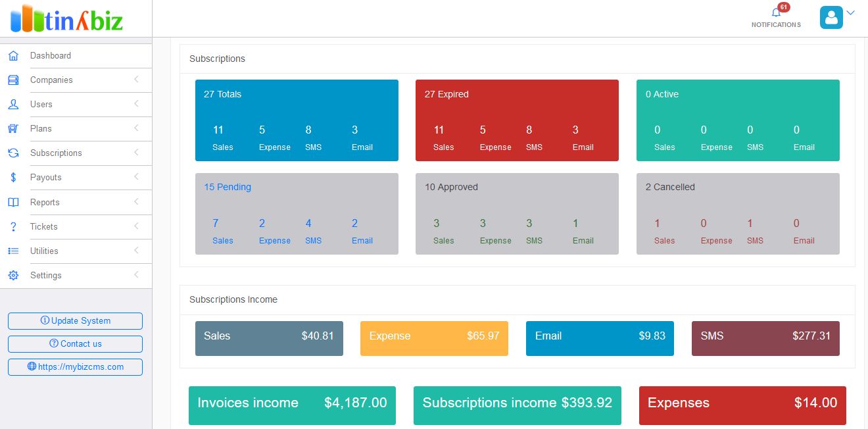Click the Settings gear icon

point(13,276)
